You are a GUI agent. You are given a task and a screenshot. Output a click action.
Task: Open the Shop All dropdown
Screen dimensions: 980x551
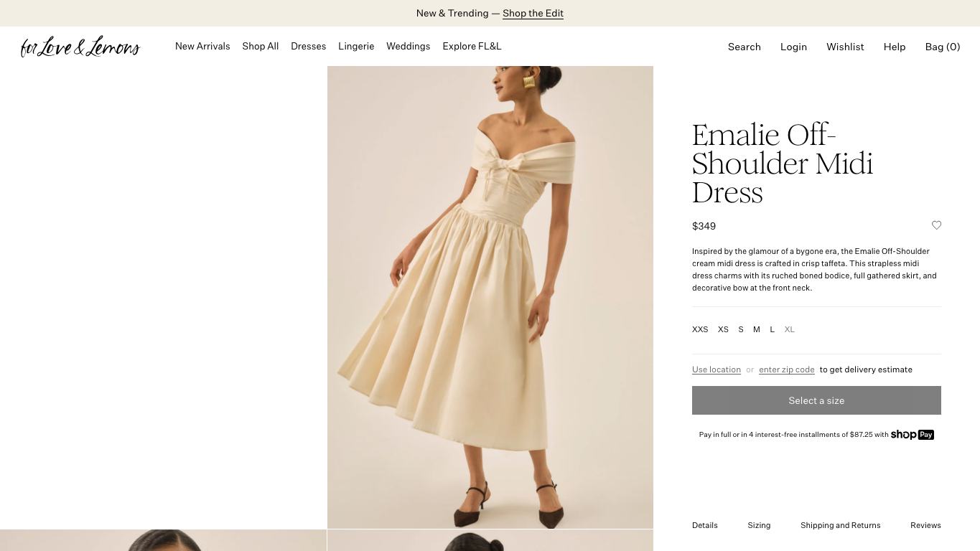point(260,47)
